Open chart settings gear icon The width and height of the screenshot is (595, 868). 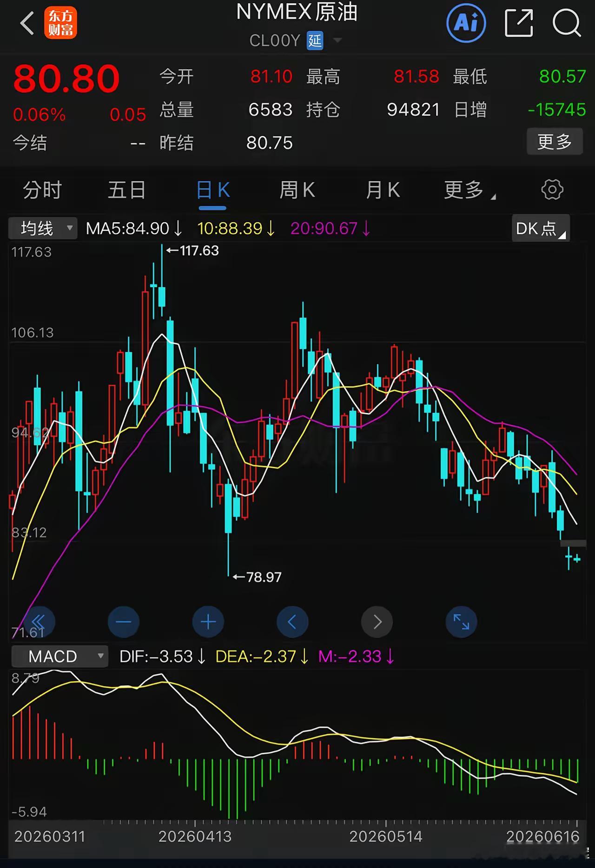(552, 190)
